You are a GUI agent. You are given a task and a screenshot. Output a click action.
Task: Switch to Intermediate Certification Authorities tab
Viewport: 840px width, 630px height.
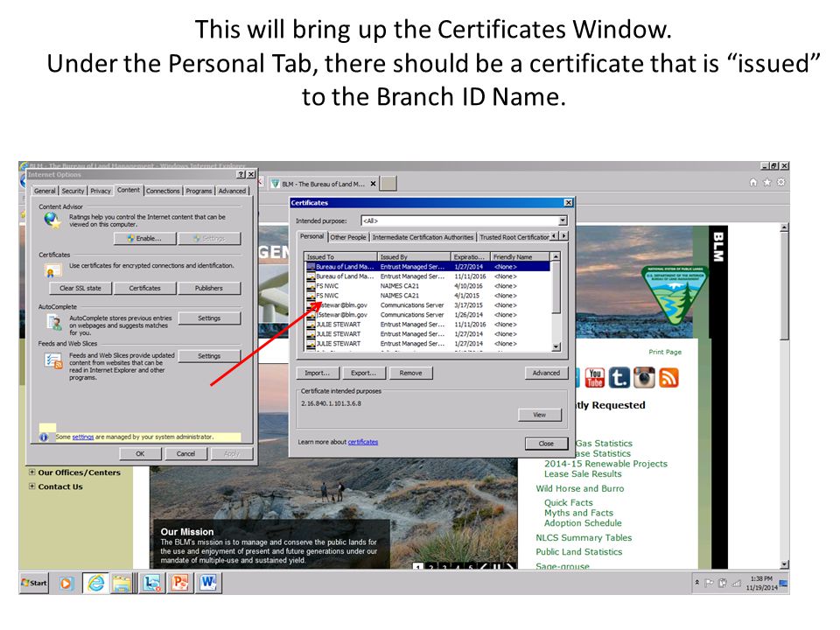(423, 237)
